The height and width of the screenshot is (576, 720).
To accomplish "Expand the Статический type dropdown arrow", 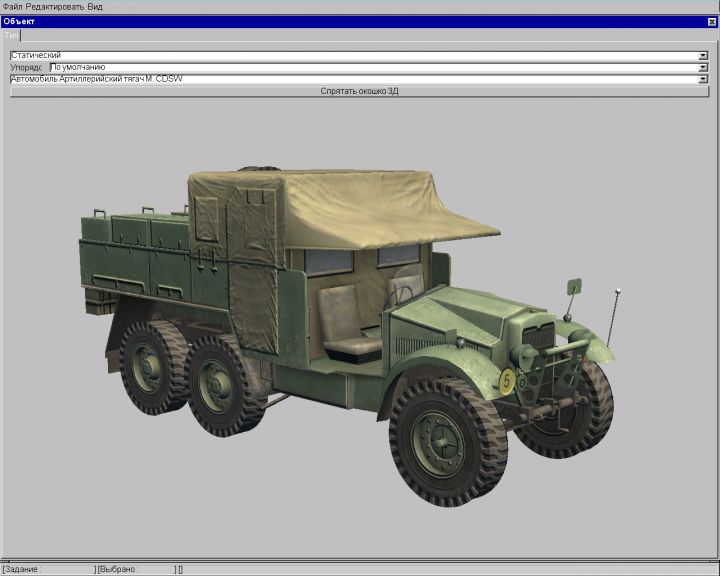I will click(703, 55).
